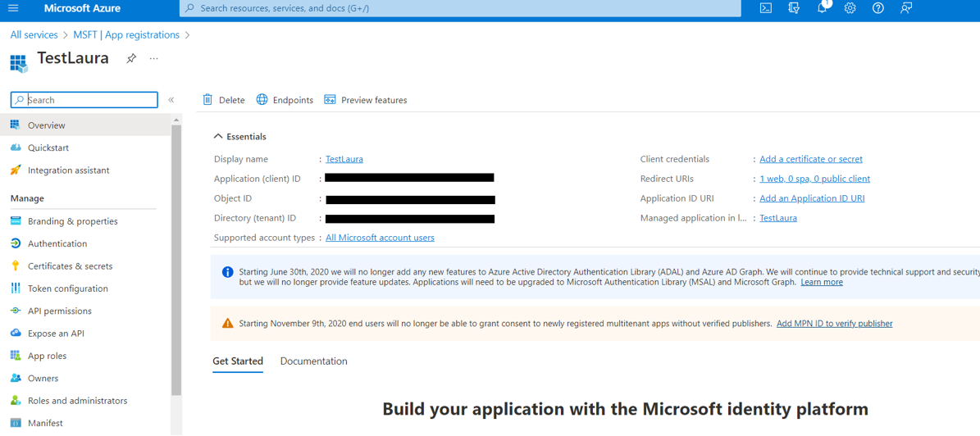
Task: Click the orange warning icon in publisher notice
Action: point(227,324)
